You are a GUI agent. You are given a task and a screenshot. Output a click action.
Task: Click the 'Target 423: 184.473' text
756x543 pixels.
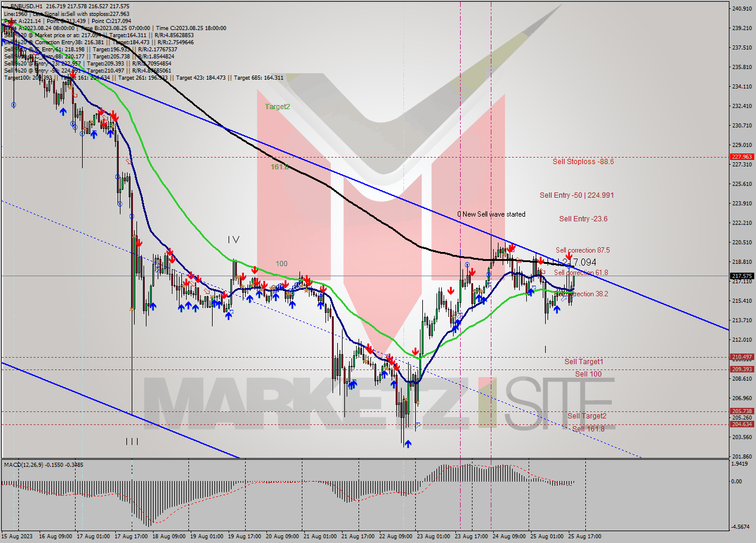201,78
